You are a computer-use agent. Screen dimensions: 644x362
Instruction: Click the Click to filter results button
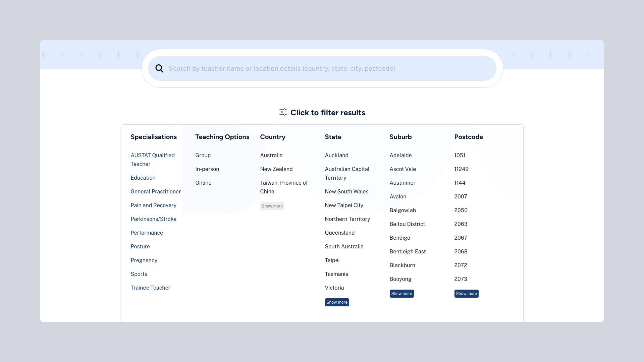pos(322,112)
